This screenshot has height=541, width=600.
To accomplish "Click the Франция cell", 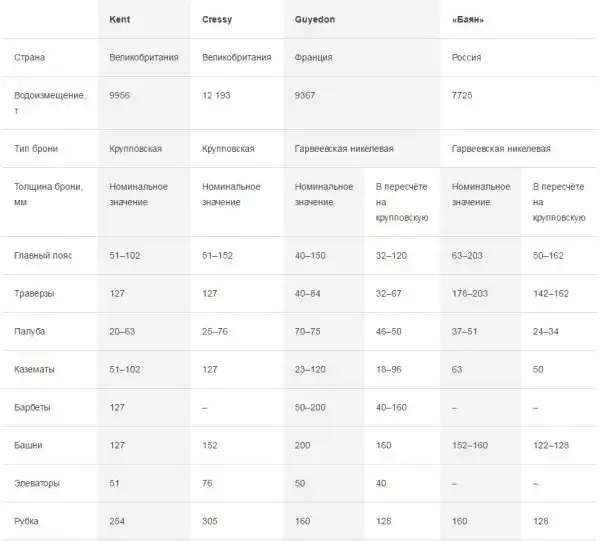I will click(x=313, y=57).
